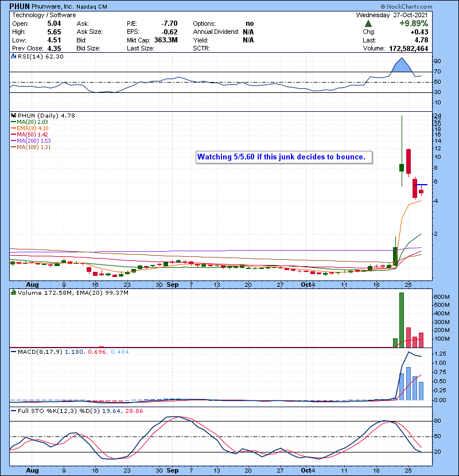Click the MA(200) 1.53 legend entry

point(30,141)
